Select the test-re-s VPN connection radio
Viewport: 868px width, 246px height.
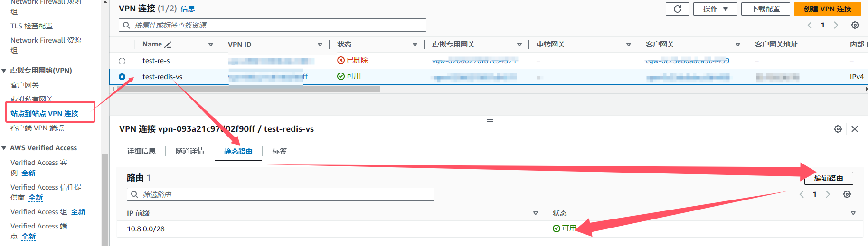pos(122,61)
